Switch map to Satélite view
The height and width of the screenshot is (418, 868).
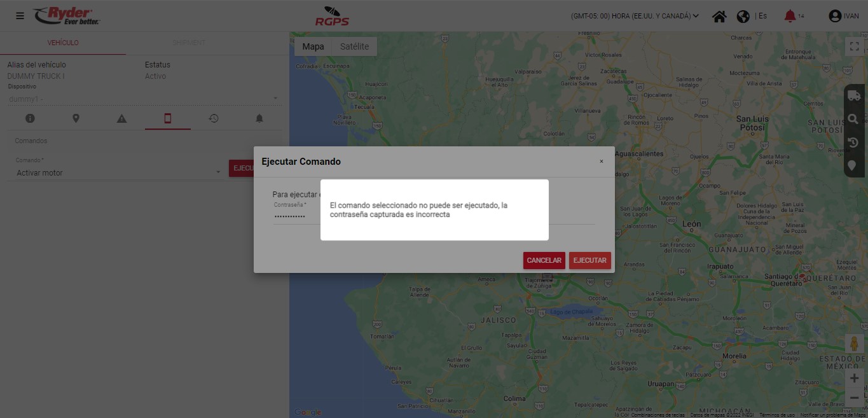click(354, 46)
